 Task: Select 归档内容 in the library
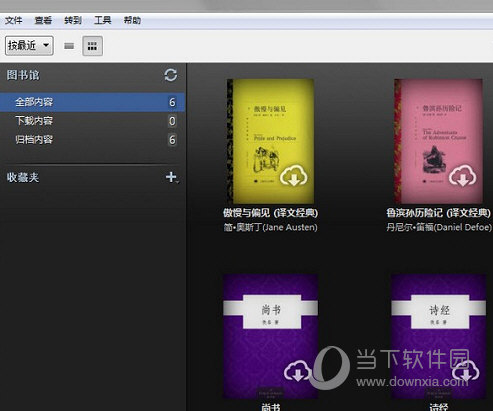(x=92, y=139)
